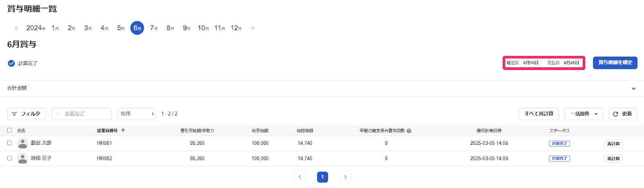Check the row for 勤怠 太郎
Image resolution: width=644 pixels, height=188 pixels.
(x=9, y=143)
